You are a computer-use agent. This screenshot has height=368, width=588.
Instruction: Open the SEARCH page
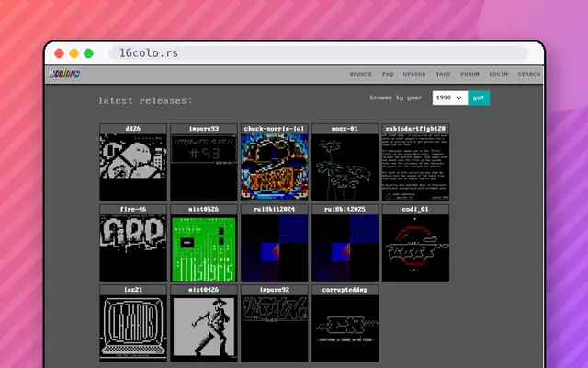[529, 75]
